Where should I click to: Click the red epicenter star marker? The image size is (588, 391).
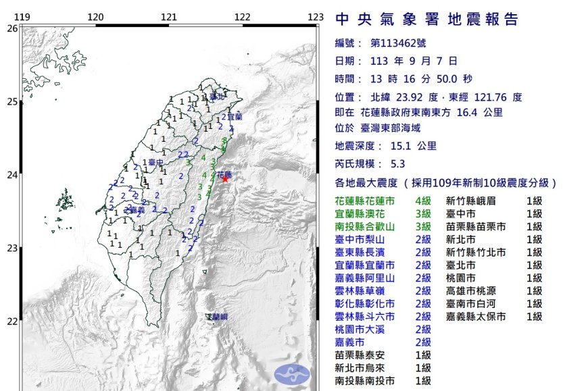point(225,180)
